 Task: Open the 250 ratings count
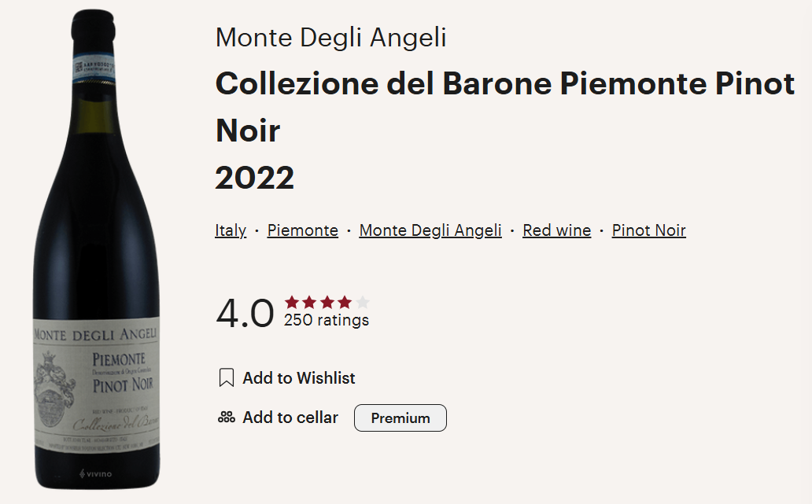[327, 320]
